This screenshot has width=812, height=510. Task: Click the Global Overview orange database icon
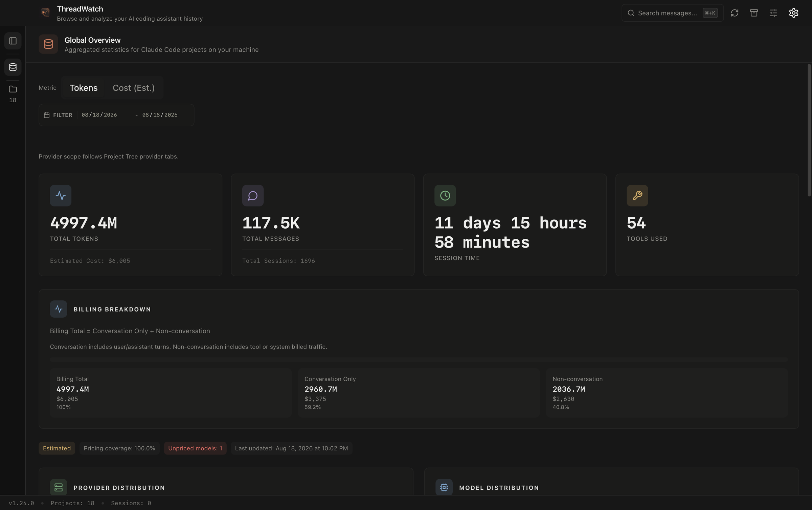pyautogui.click(x=48, y=44)
